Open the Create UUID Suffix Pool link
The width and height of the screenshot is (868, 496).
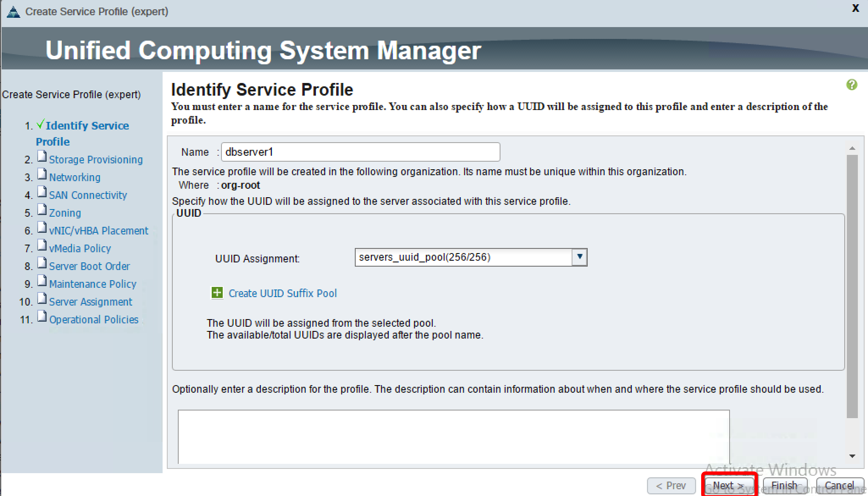pos(282,293)
